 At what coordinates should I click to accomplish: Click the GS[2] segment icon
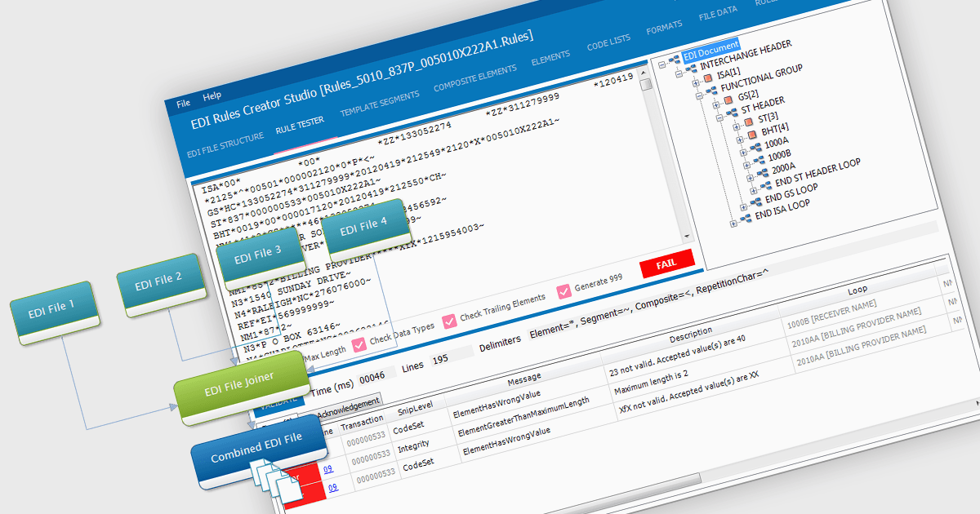pos(728,101)
